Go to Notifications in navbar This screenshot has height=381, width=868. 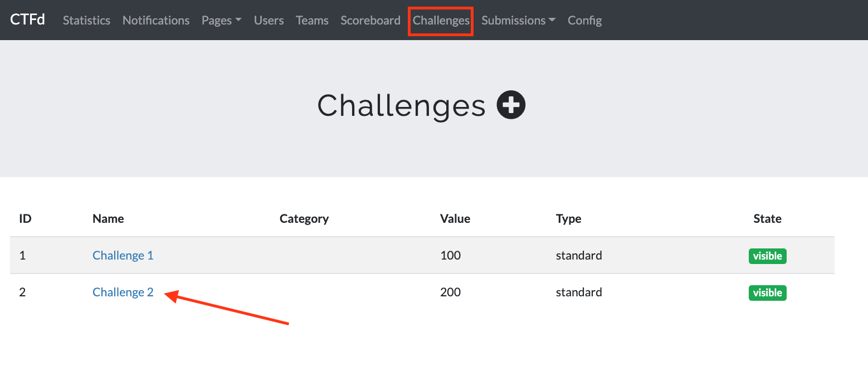pos(156,21)
